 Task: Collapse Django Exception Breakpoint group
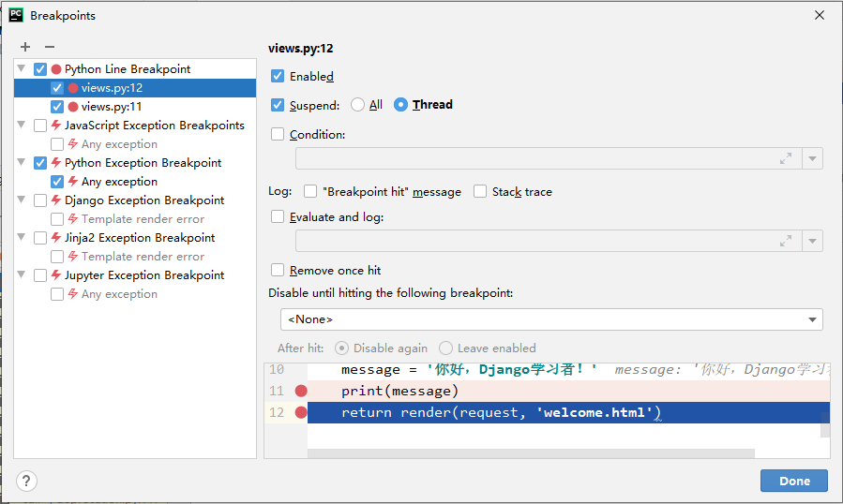pos(22,200)
